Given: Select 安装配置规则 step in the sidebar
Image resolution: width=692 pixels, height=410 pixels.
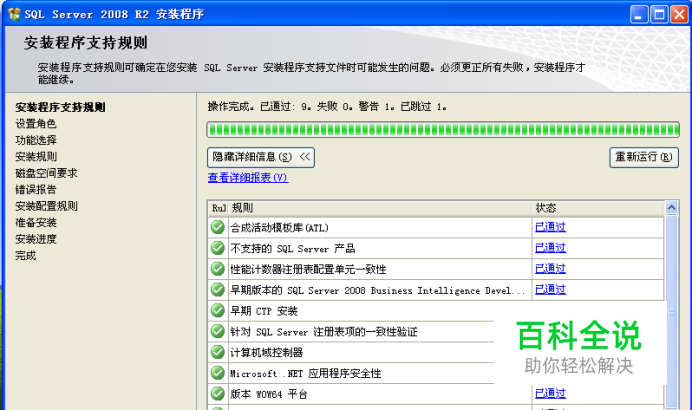Looking at the screenshot, I should [46, 206].
